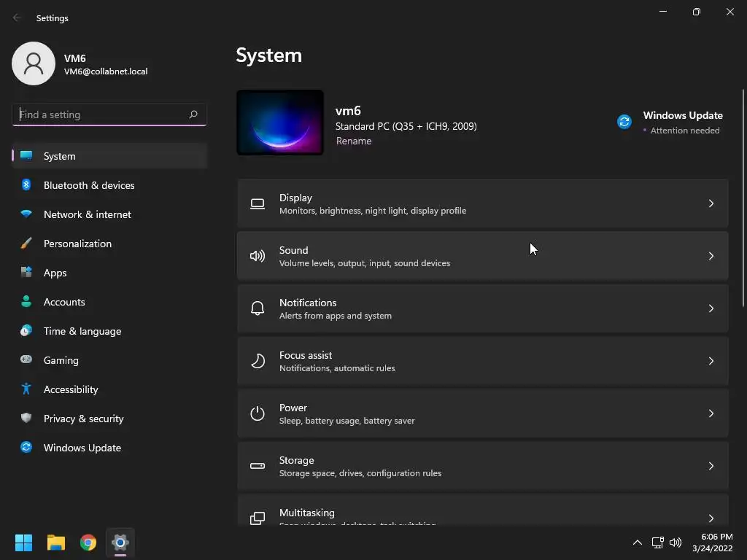Screen dimensions: 747x560
Task: Click the Storage row title text
Action: pos(296,460)
